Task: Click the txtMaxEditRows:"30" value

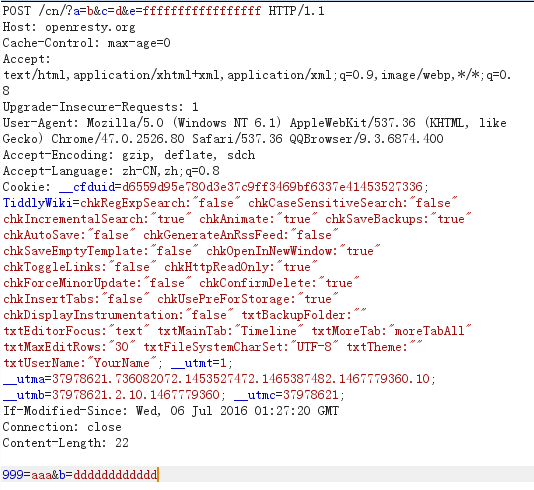Action: point(69,347)
